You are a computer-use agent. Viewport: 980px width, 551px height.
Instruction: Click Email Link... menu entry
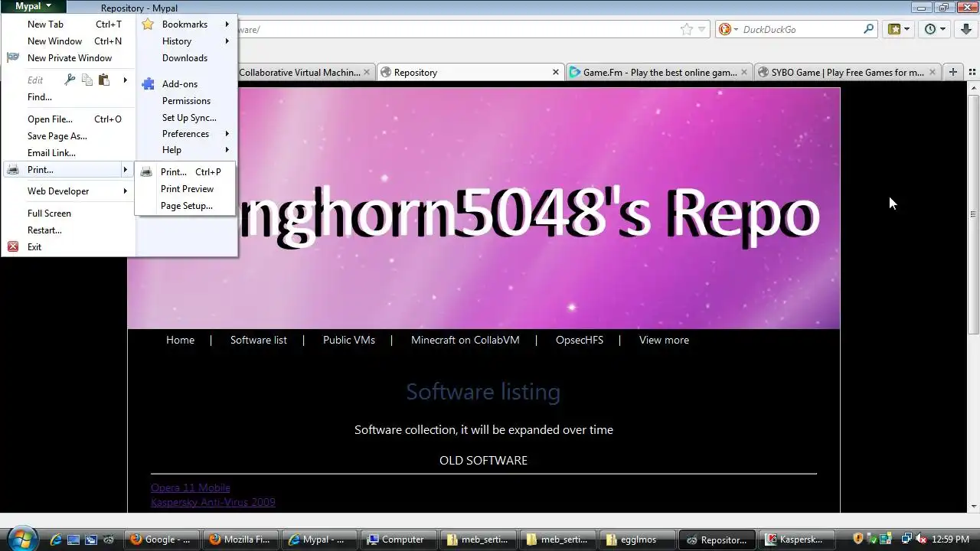coord(69,153)
